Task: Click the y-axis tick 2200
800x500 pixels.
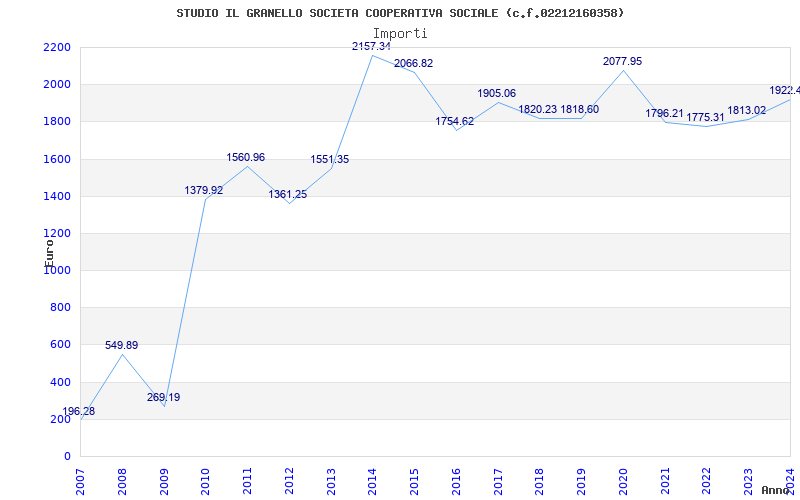Action: point(58,47)
